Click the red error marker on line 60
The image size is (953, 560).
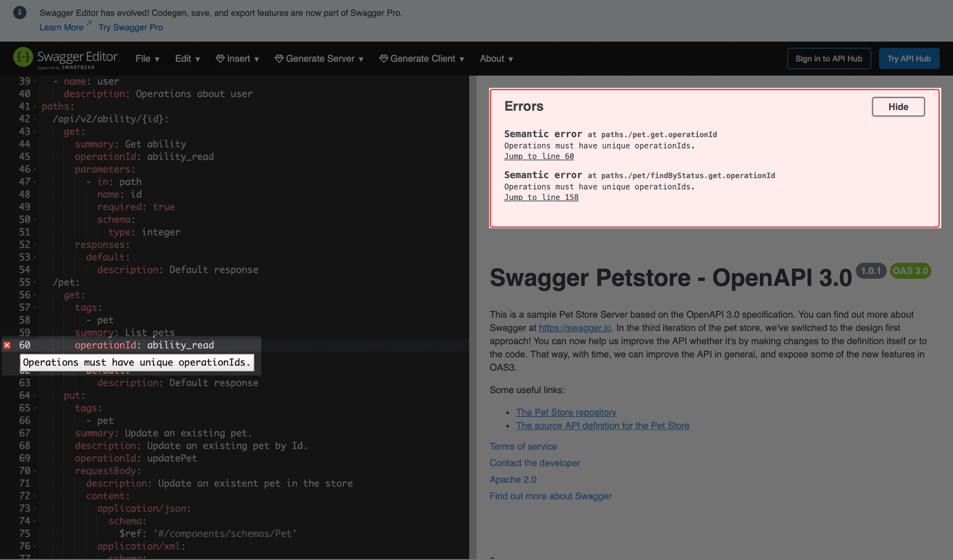[x=6, y=345]
